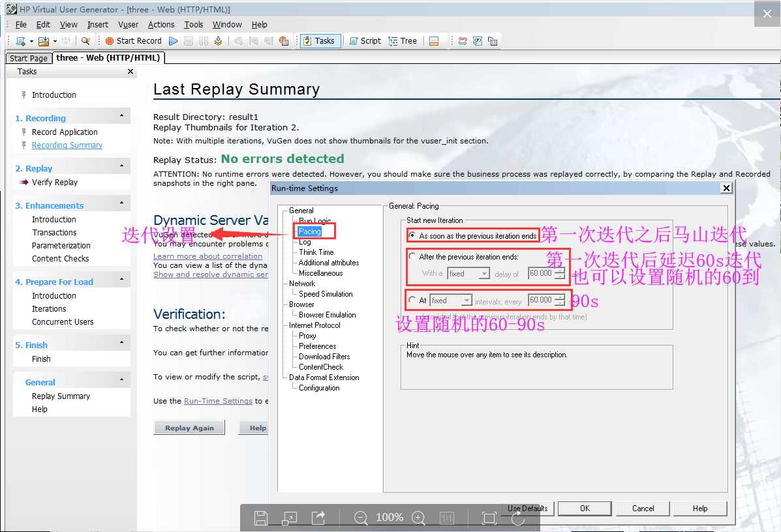Click the intervals every 60.000 stepper
Screen dimensions: 781x532
(x=560, y=300)
